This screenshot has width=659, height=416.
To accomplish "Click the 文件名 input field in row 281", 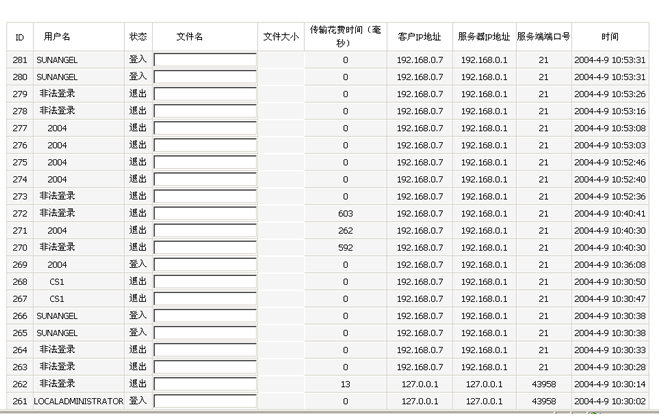I will point(205,60).
